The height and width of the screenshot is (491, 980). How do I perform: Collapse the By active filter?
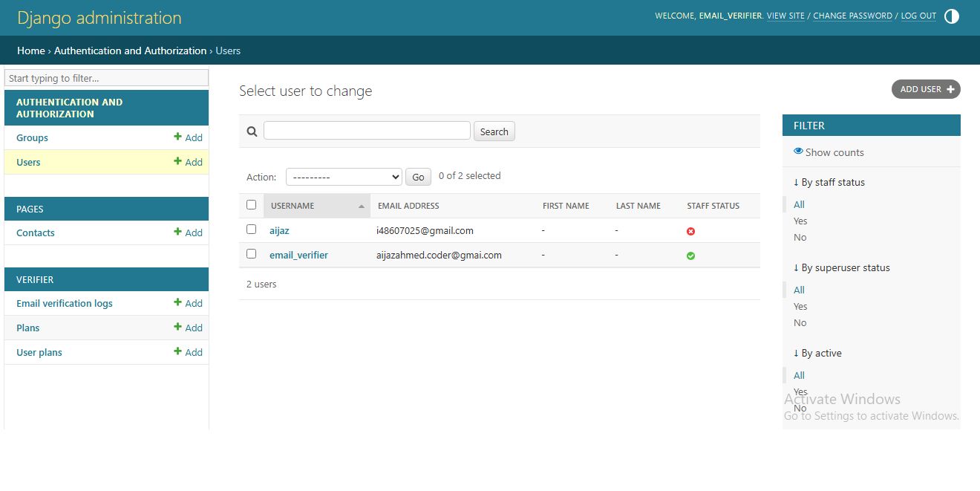(x=817, y=353)
